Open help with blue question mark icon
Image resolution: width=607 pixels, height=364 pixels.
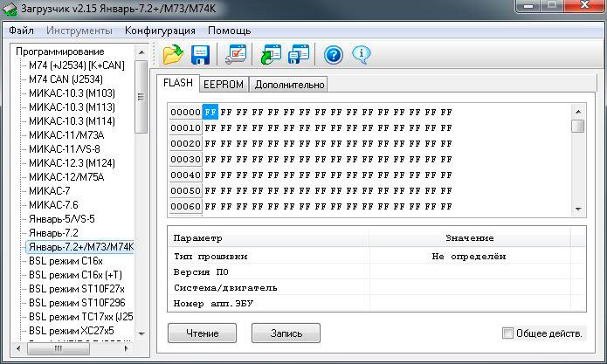pos(333,55)
